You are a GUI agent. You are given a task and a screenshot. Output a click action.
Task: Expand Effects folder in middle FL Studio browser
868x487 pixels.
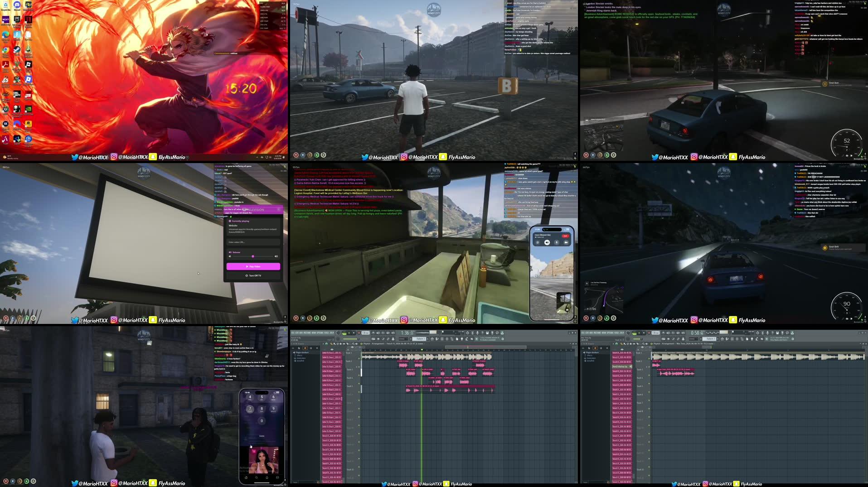(299, 355)
